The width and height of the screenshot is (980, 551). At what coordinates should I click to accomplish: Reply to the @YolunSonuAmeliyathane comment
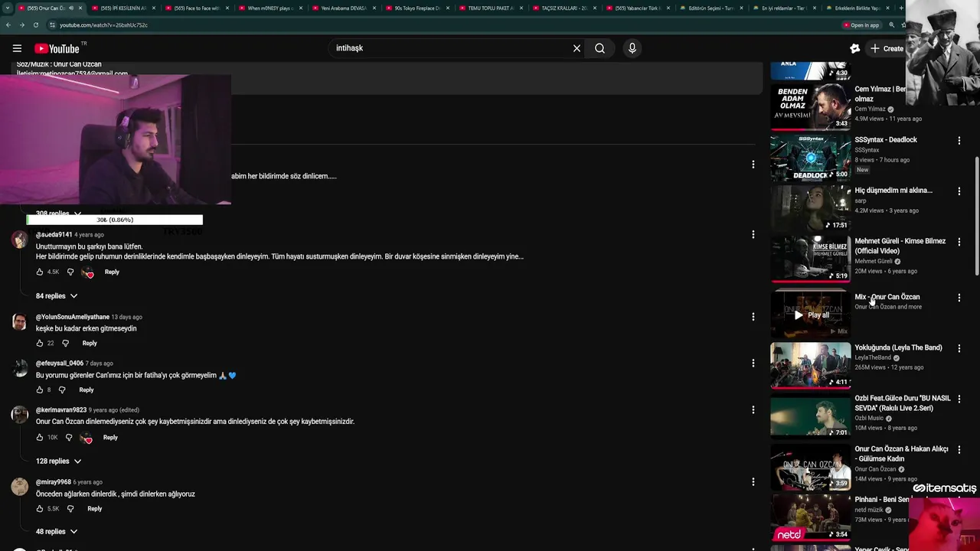[90, 343]
